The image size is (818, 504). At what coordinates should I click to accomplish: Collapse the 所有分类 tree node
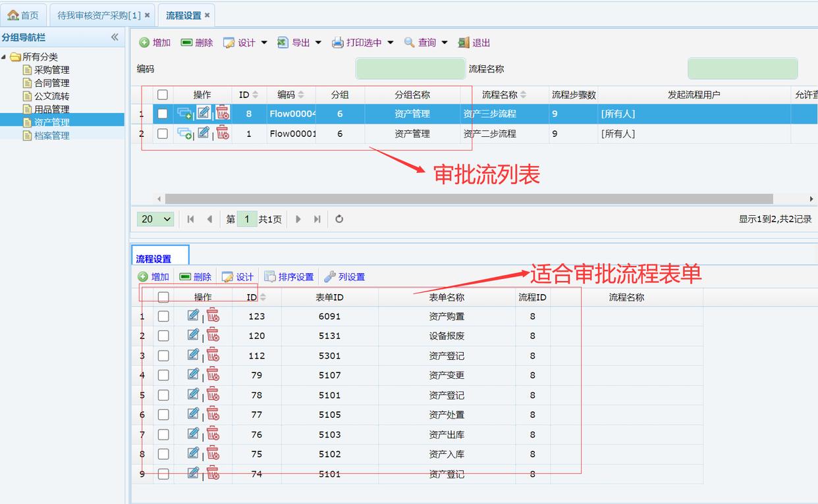tap(4, 57)
